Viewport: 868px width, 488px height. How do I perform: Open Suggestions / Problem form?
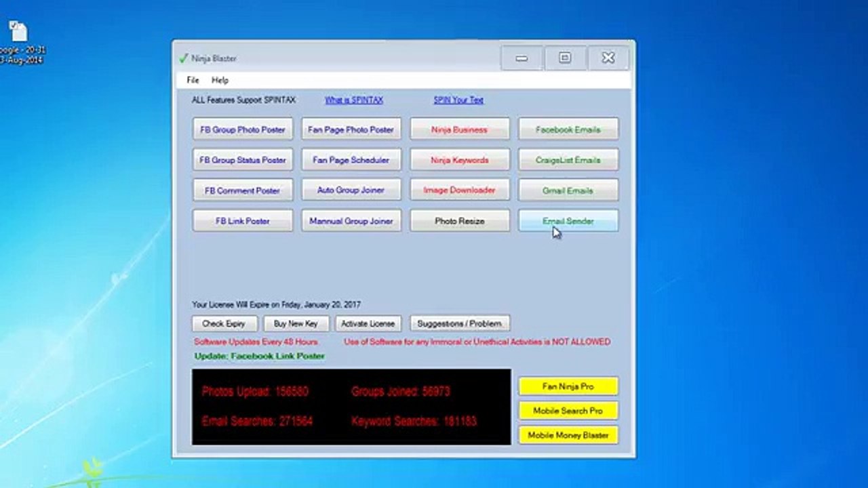460,324
